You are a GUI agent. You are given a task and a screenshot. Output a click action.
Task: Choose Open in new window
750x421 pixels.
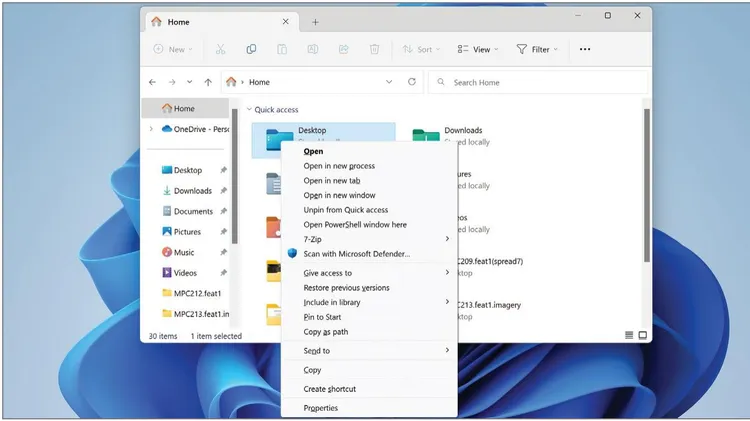370,195
